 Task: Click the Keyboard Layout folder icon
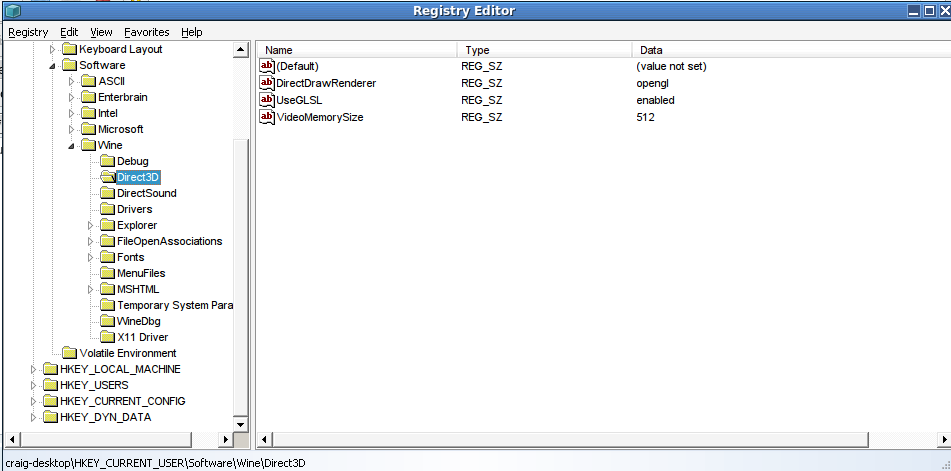70,49
